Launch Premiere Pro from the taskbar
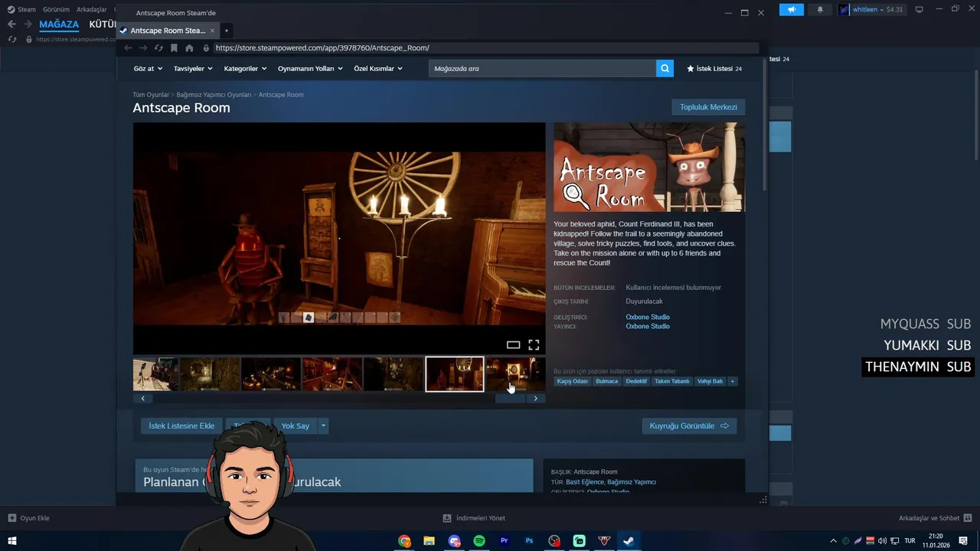Screen dimensions: 980x551 tap(504, 541)
